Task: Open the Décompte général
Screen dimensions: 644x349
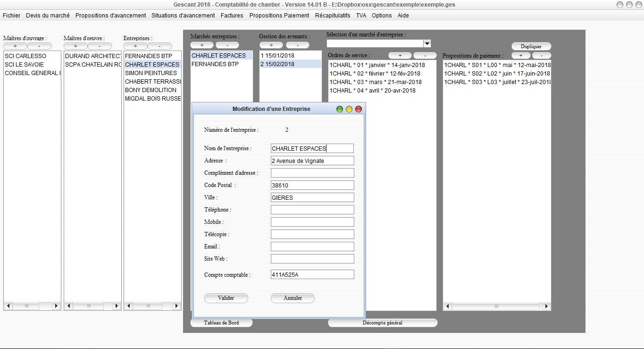Action: (x=383, y=323)
